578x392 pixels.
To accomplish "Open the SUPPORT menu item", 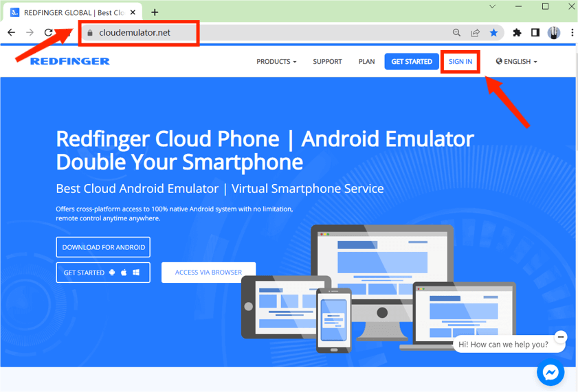I will click(327, 62).
